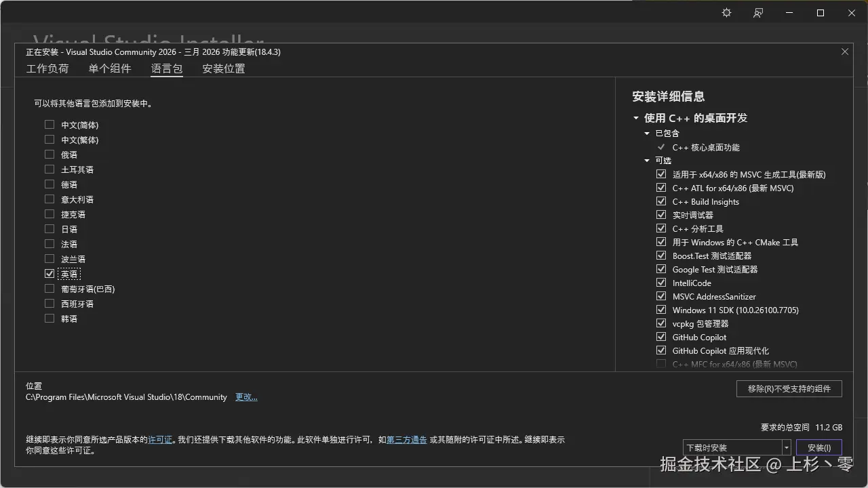Image resolution: width=868 pixels, height=488 pixels.
Task: Enable the 日语 language pack
Action: (x=50, y=229)
